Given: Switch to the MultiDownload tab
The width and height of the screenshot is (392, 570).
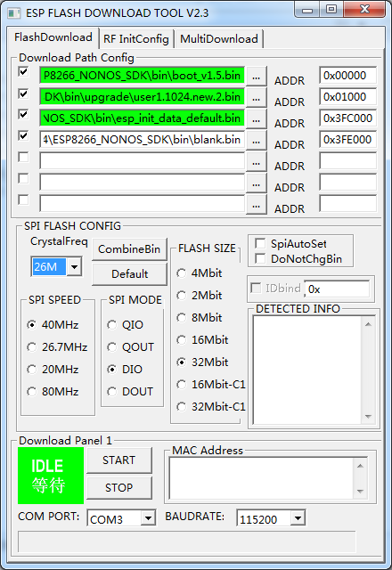Looking at the screenshot, I should 219,39.
